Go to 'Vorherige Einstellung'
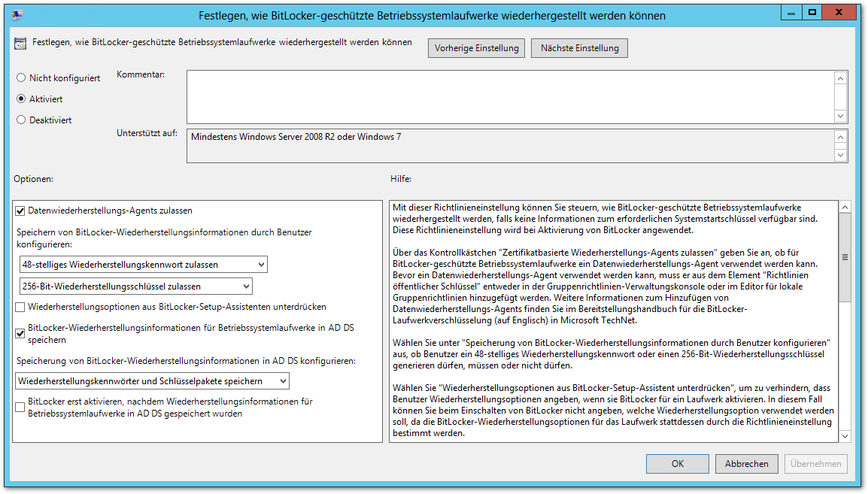 click(x=476, y=48)
